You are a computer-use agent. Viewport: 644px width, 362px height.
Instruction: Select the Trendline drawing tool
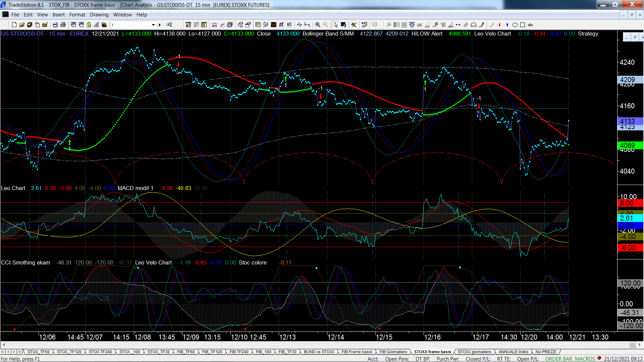pos(389,24)
